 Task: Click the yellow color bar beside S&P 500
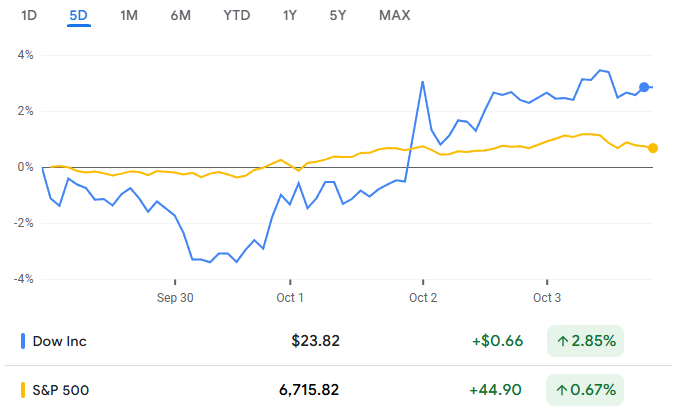23,387
